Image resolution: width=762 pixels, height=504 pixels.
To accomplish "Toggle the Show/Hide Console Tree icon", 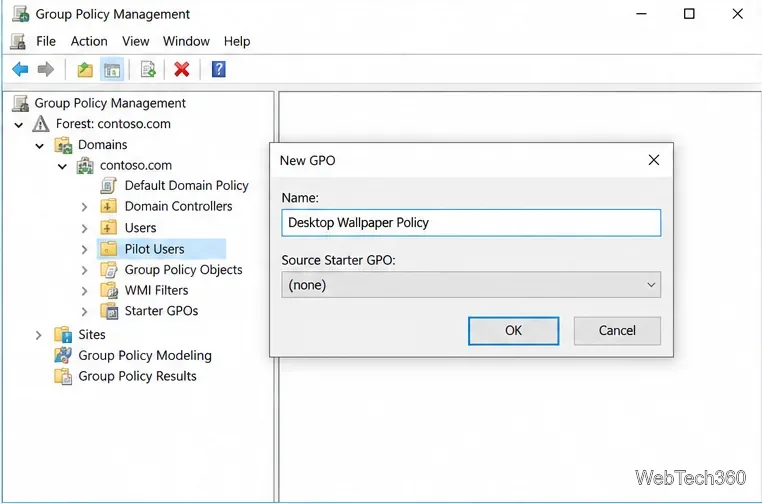I will click(112, 70).
